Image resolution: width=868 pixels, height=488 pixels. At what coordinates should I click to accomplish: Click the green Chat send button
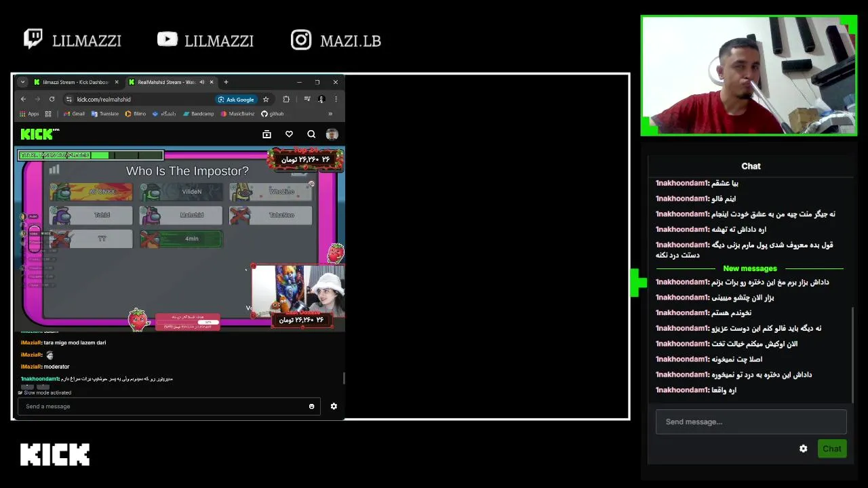[832, 449]
